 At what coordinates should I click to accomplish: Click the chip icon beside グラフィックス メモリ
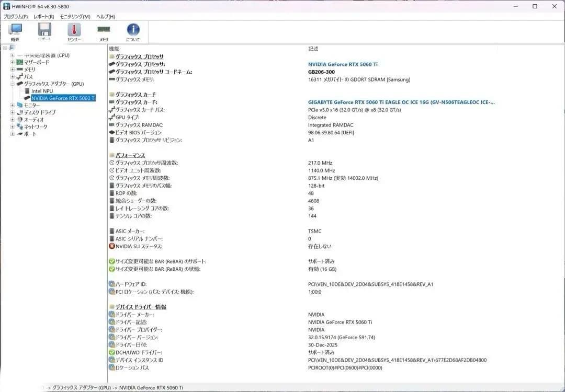click(112, 79)
